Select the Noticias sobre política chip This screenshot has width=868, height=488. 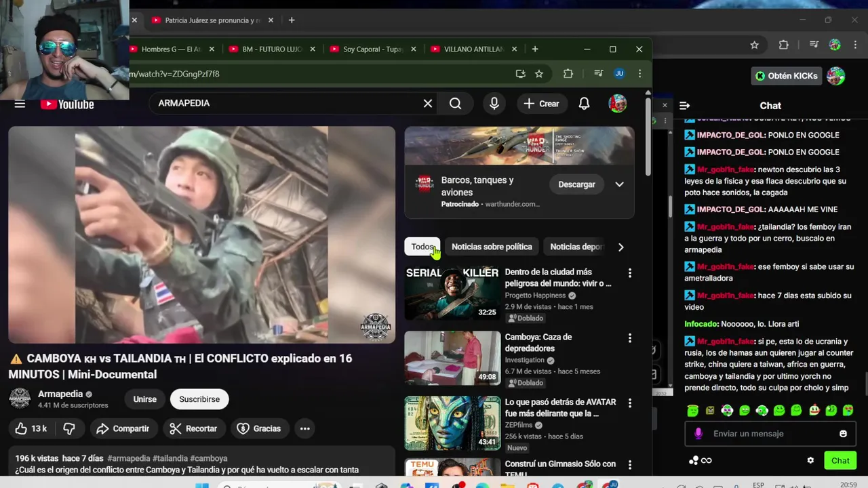(x=492, y=247)
